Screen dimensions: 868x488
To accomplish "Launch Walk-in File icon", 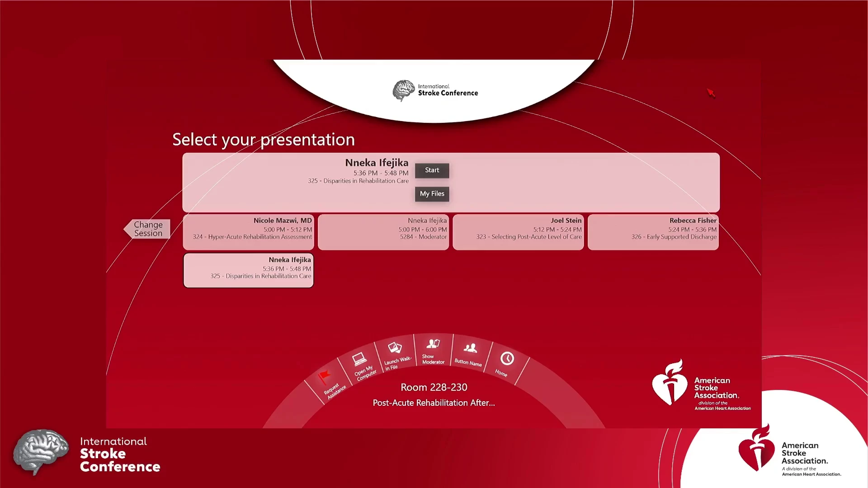I will pos(395,347).
